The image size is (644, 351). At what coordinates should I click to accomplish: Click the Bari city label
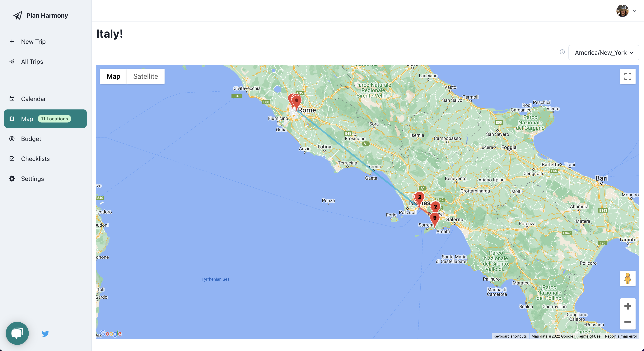coord(601,178)
